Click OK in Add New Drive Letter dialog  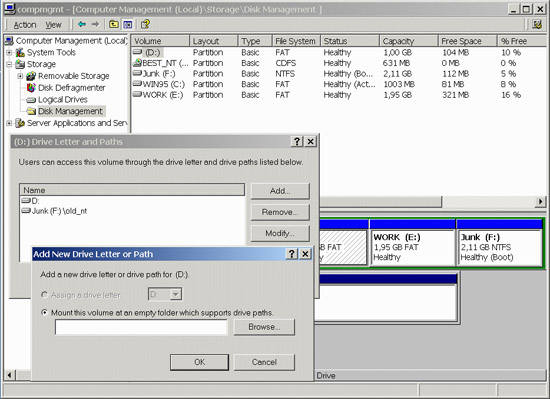pyautogui.click(x=199, y=362)
